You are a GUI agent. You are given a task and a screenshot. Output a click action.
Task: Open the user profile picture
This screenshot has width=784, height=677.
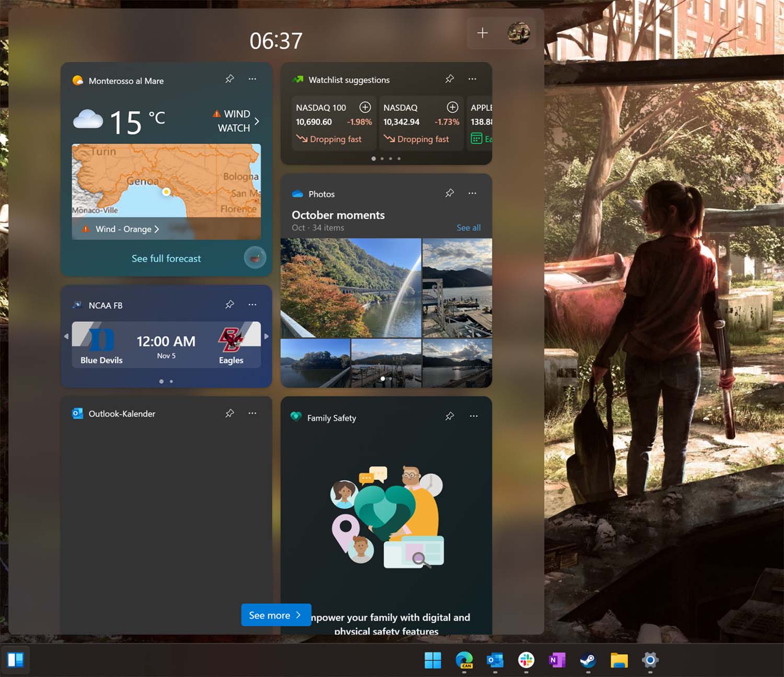click(x=518, y=33)
